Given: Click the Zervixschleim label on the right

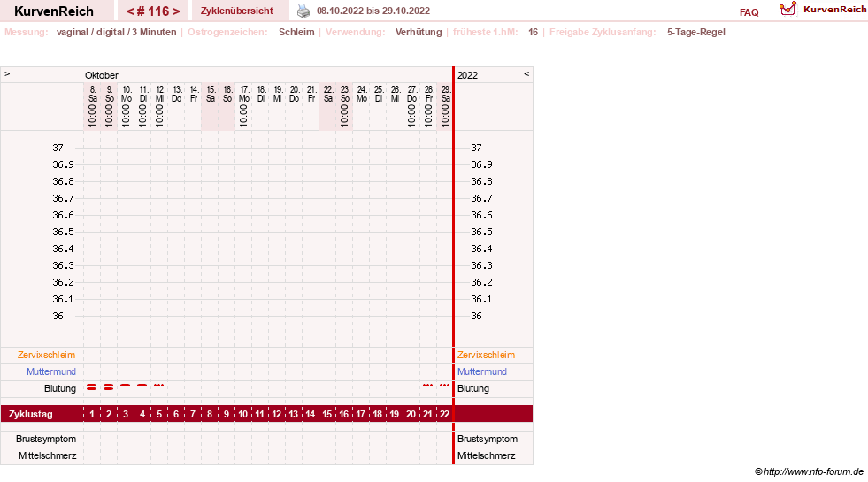Looking at the screenshot, I should (486, 355).
